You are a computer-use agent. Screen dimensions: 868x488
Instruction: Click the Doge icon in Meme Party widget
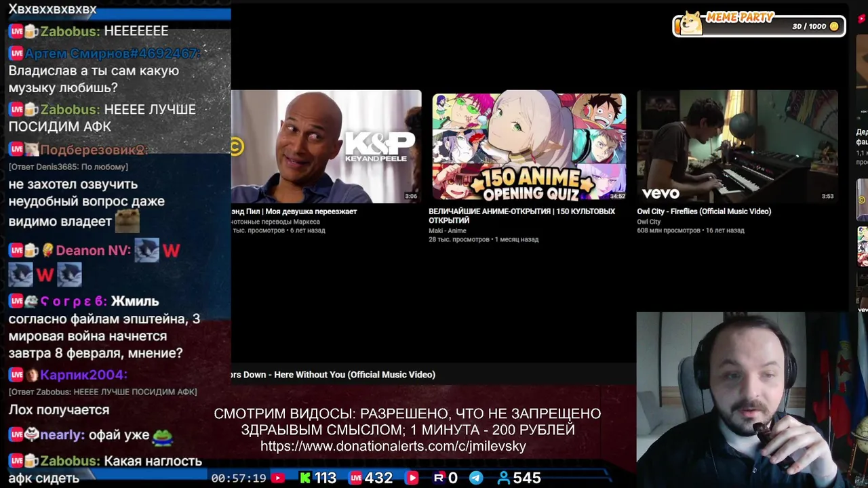coord(691,23)
